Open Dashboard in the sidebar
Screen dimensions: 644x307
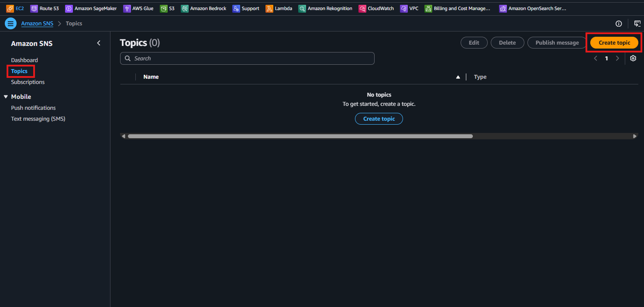24,60
